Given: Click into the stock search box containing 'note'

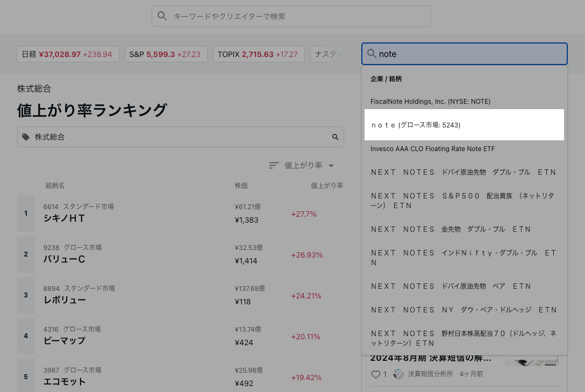Looking at the screenshot, I should pyautogui.click(x=465, y=54).
